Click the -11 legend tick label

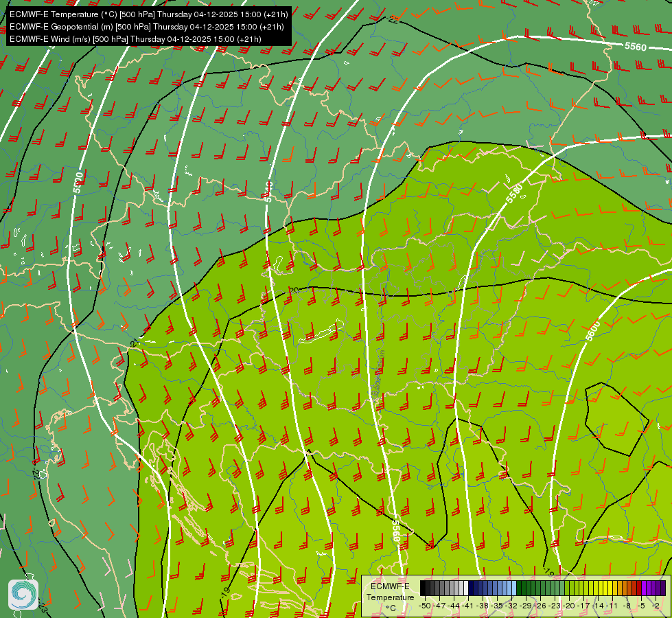pos(612,606)
